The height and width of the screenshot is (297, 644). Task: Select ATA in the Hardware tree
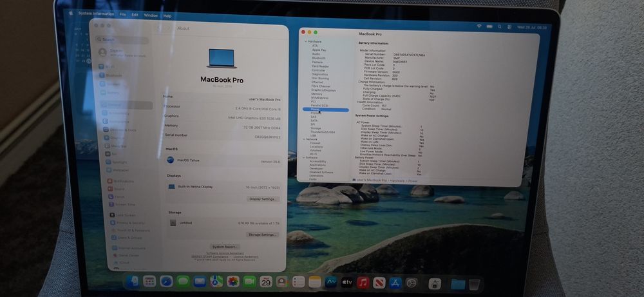coord(315,46)
